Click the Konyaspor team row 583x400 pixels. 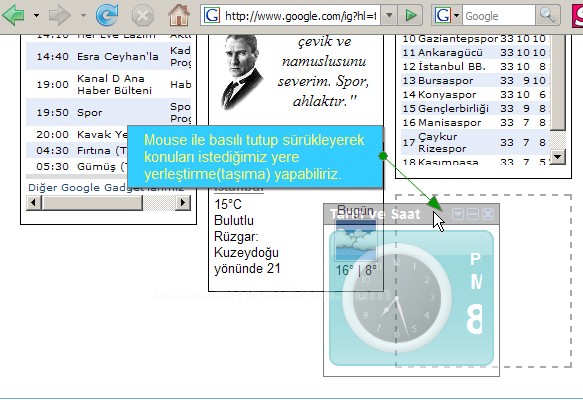pyautogui.click(x=475, y=95)
